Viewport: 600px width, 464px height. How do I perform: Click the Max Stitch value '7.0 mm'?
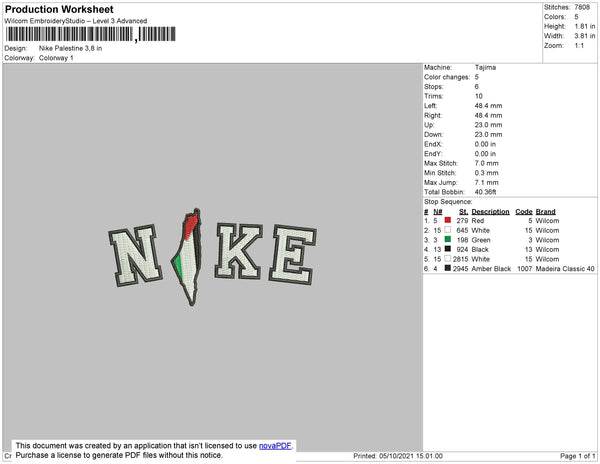pos(486,163)
